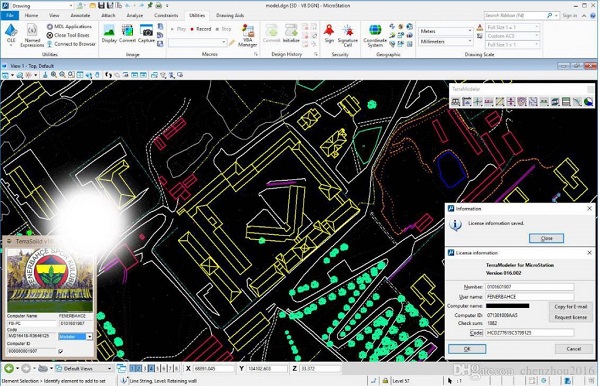Image resolution: width=600 pixels, height=386 pixels.
Task: Toggle checkbox in TerraSolid keygen window
Action: pyautogui.click(x=61, y=351)
